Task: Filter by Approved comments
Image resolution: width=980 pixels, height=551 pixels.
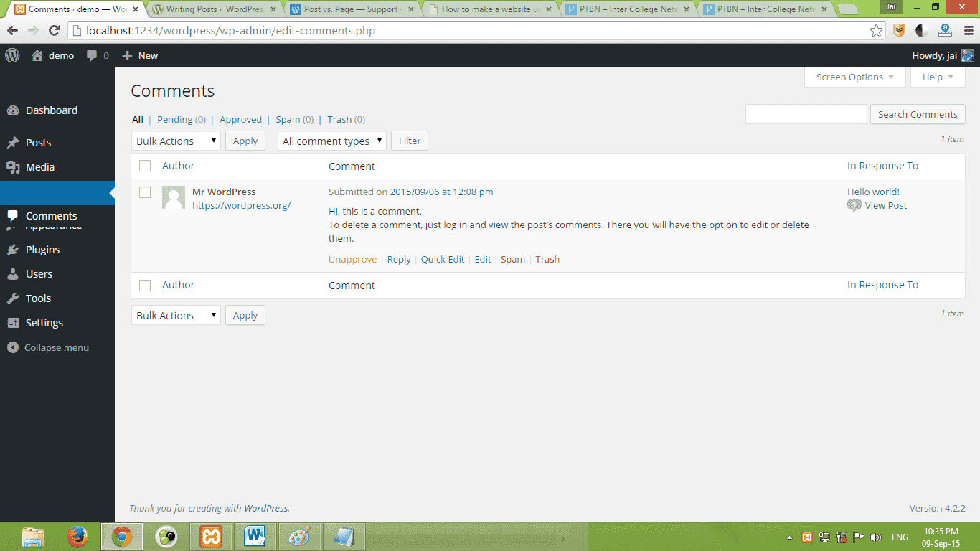Action: point(240,119)
